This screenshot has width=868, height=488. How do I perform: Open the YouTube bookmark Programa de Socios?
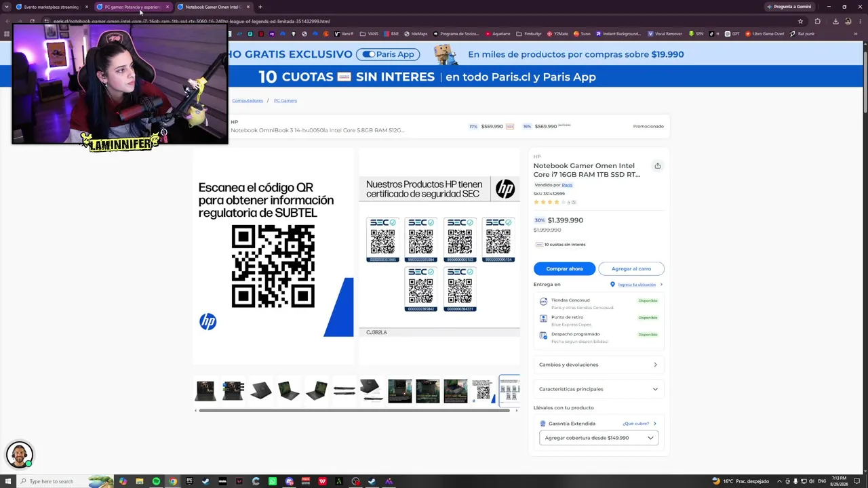[456, 34]
